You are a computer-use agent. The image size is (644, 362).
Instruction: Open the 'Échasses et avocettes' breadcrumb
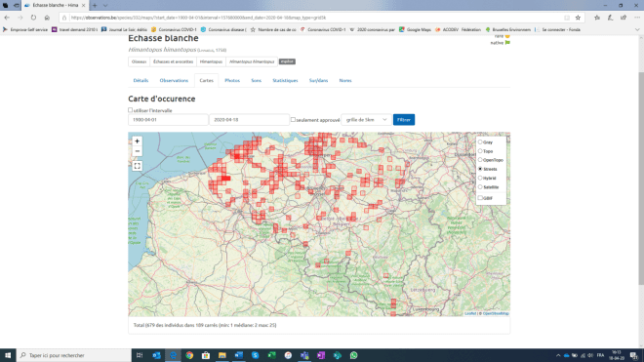[x=173, y=61]
